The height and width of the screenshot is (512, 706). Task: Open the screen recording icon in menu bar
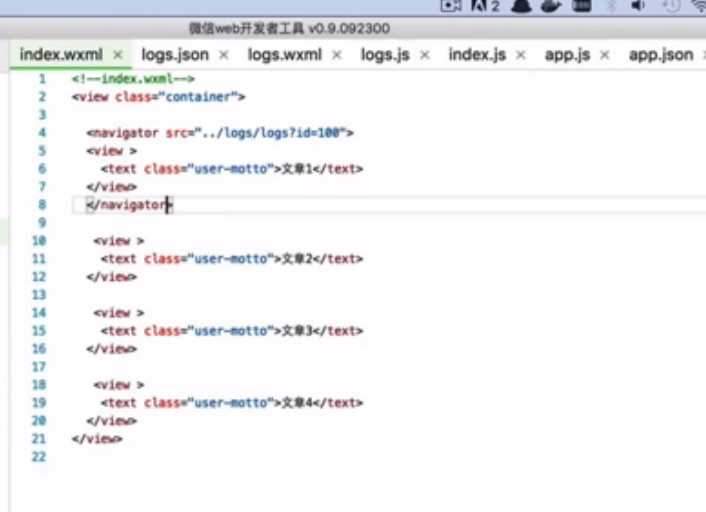[x=451, y=6]
